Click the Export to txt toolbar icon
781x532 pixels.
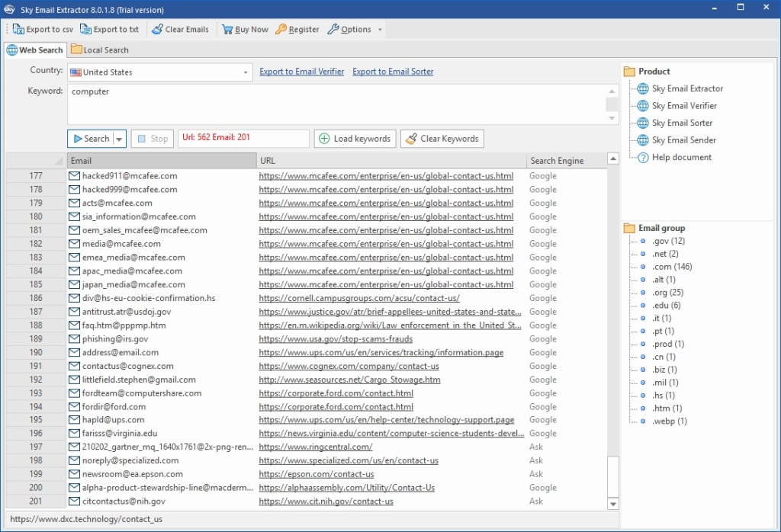click(85, 30)
